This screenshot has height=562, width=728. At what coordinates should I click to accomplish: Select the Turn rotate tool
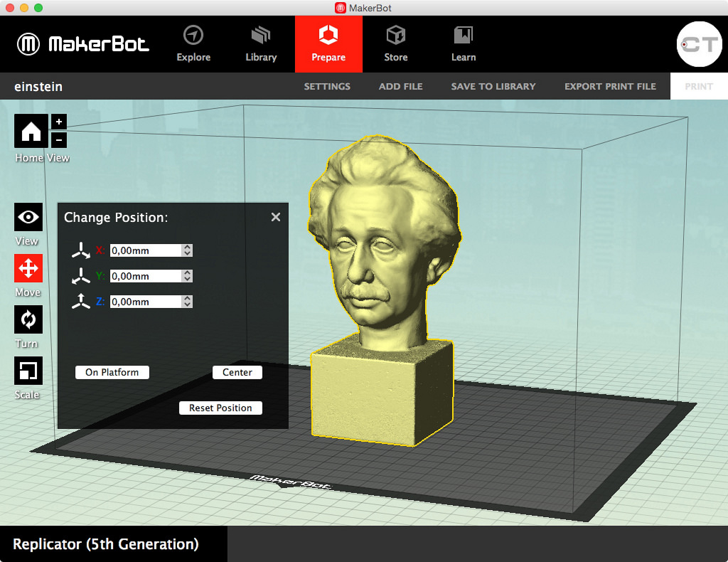click(x=28, y=319)
